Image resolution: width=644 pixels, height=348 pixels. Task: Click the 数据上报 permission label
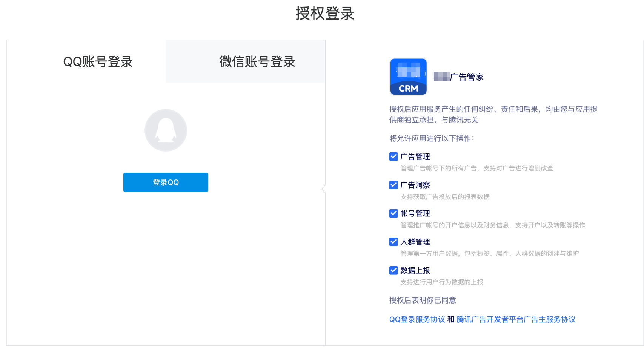[x=415, y=270]
